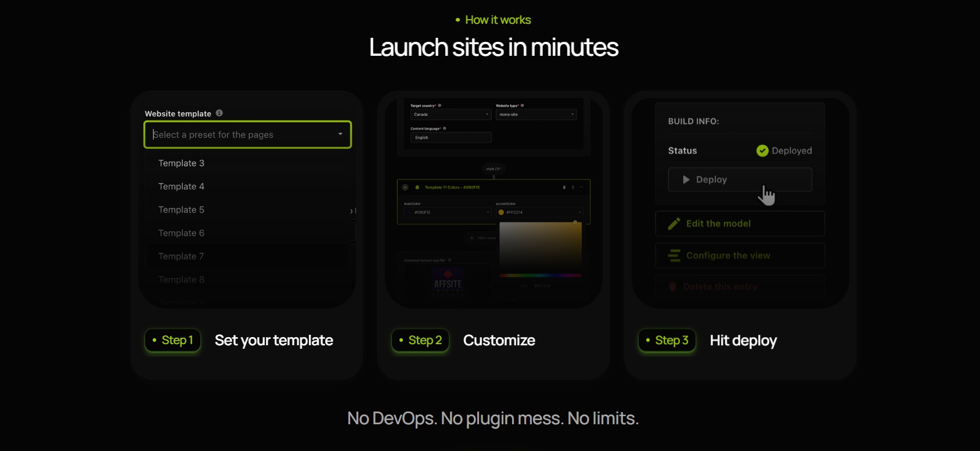Expand the Website type mono-site dropdown
The width and height of the screenshot is (980, 451).
click(536, 114)
